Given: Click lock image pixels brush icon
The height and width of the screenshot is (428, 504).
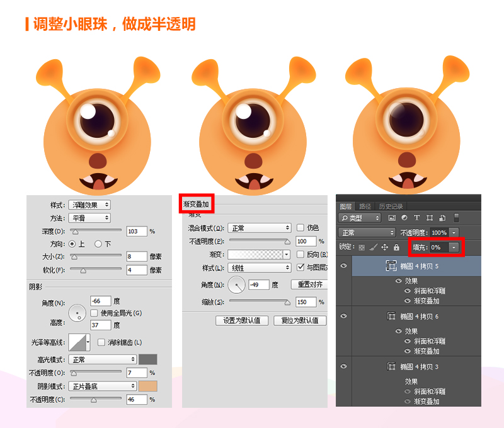Looking at the screenshot, I should click(x=373, y=247).
